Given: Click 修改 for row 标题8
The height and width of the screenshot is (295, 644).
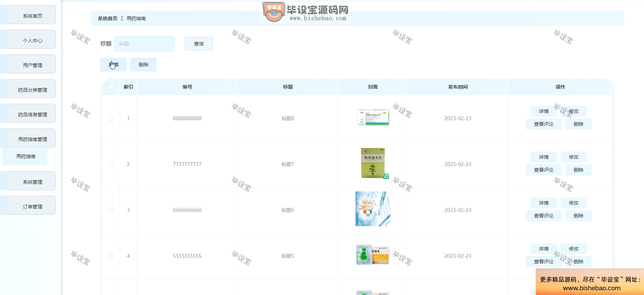Looking at the screenshot, I should coord(574,111).
